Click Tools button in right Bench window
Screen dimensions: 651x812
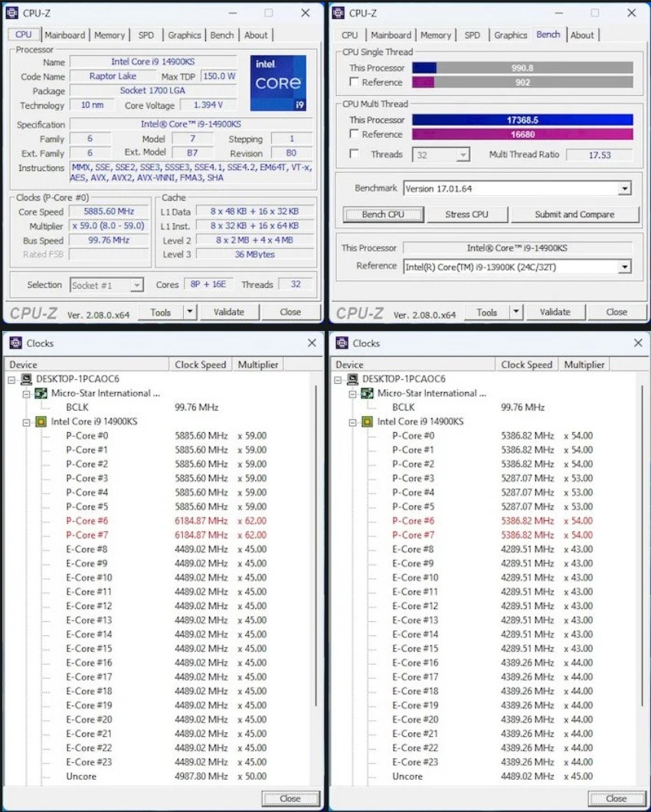coord(487,312)
